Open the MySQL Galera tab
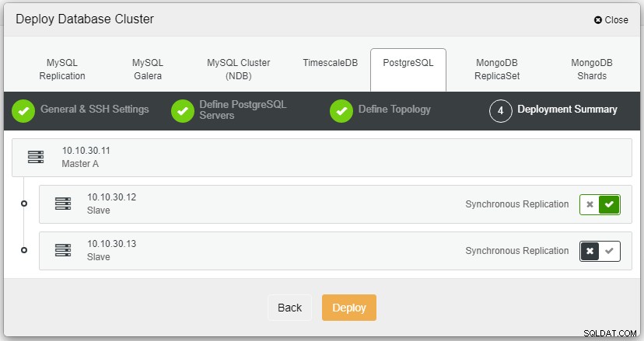The height and width of the screenshot is (341, 644). [148, 69]
